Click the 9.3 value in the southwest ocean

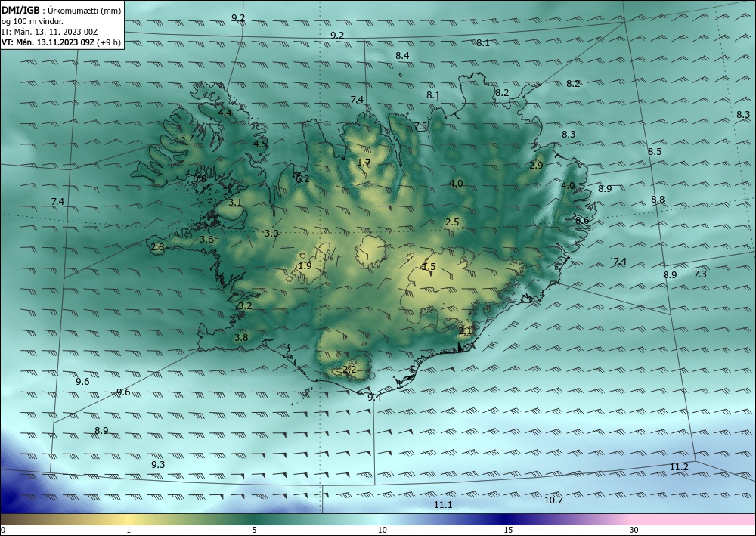tap(158, 465)
